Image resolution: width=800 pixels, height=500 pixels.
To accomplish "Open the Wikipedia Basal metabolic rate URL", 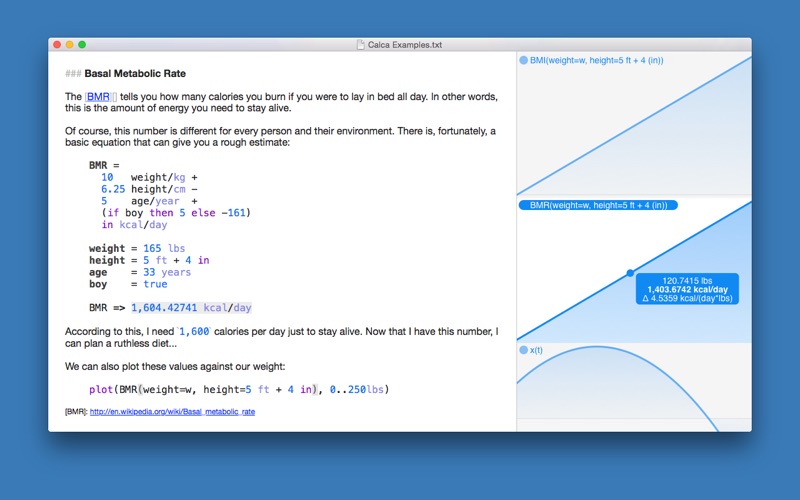I will pos(172,412).
